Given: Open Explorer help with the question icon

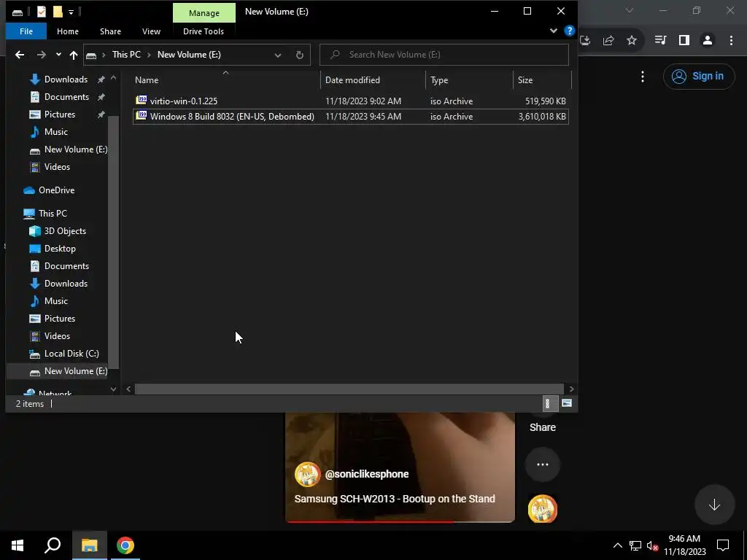Looking at the screenshot, I should pyautogui.click(x=569, y=31).
